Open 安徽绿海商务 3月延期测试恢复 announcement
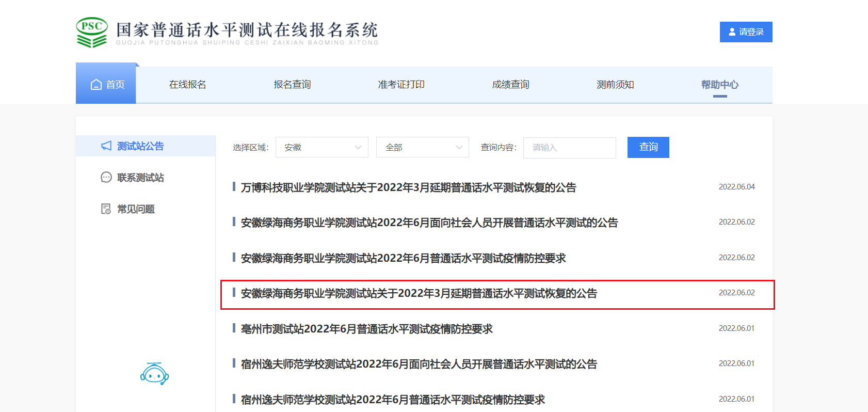Image resolution: width=868 pixels, height=412 pixels. click(419, 293)
